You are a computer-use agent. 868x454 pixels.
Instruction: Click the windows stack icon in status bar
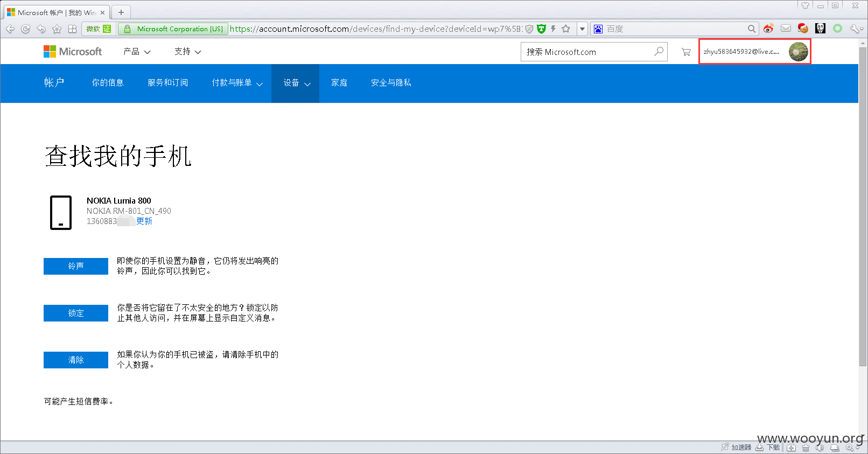835,448
